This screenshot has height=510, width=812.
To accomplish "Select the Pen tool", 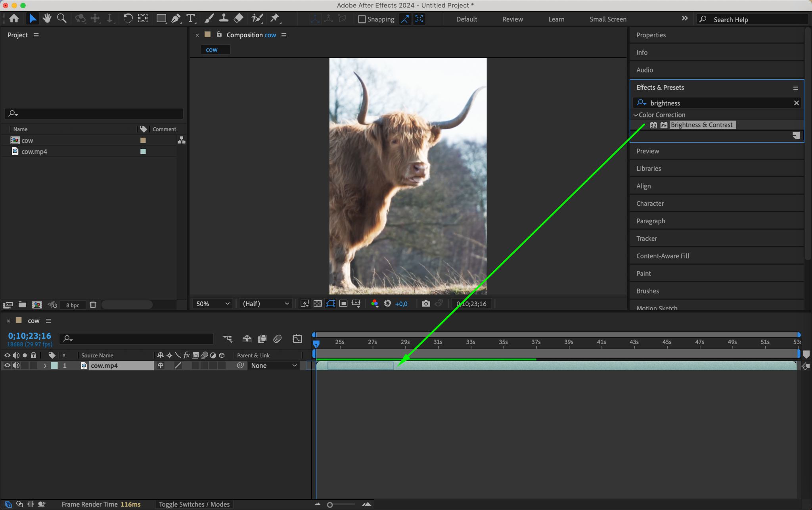I will click(176, 18).
